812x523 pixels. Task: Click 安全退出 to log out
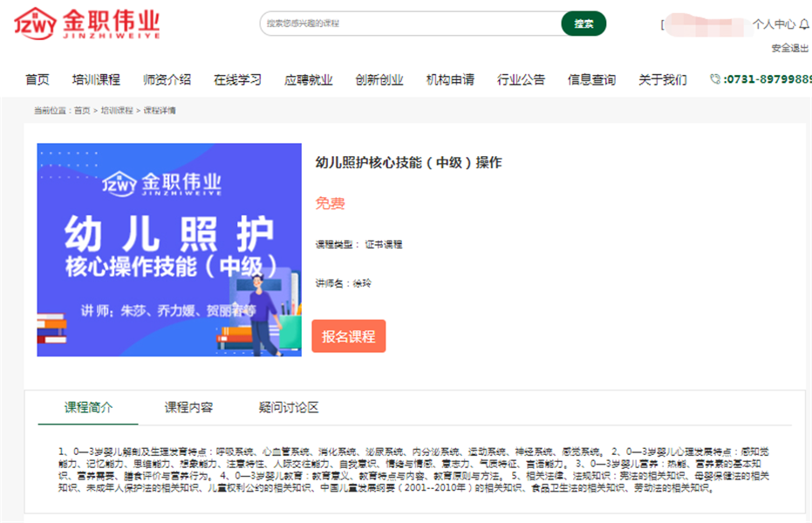789,48
